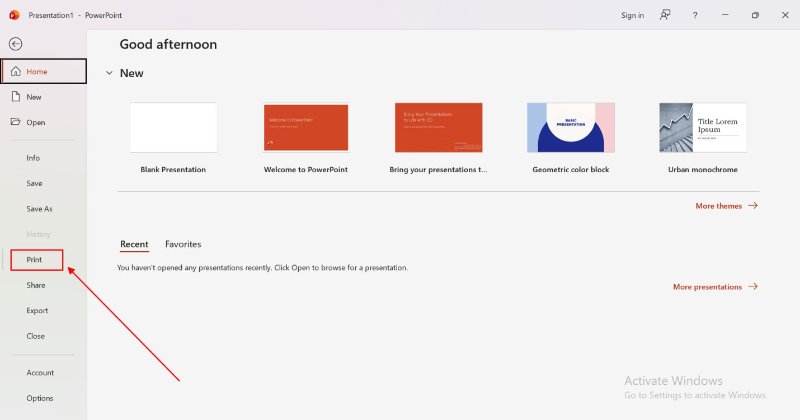This screenshot has width=800, height=420.
Task: Click the feedback person icon in title bar
Action: click(x=665, y=15)
